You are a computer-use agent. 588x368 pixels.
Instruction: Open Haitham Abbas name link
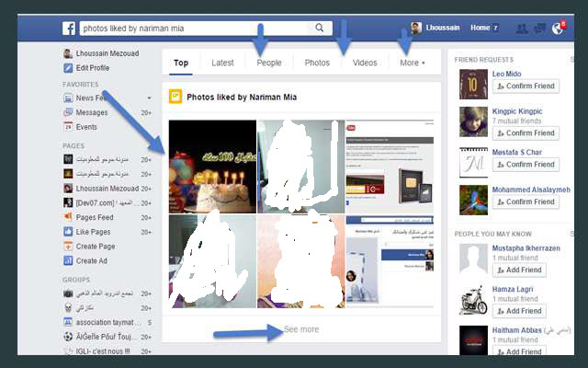(516, 330)
